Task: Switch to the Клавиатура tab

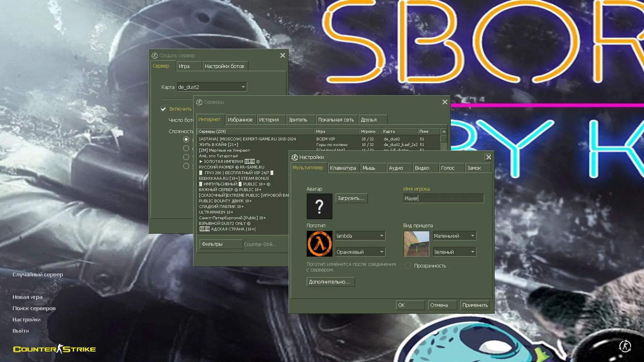Action: point(343,168)
